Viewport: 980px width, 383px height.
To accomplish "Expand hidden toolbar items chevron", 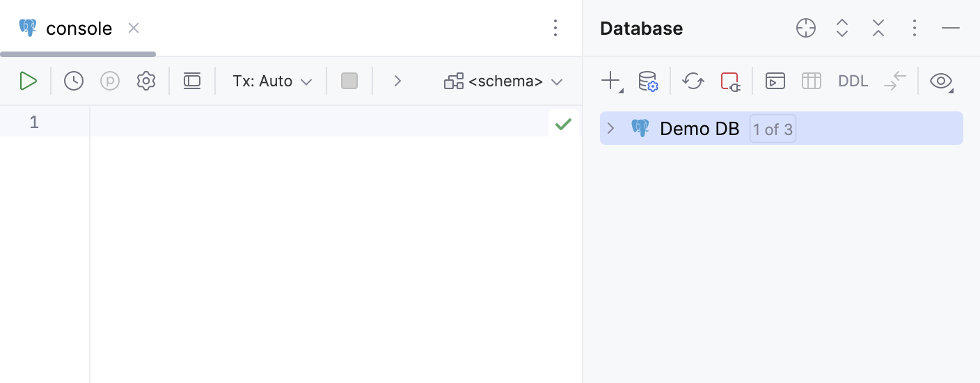I will pyautogui.click(x=397, y=81).
